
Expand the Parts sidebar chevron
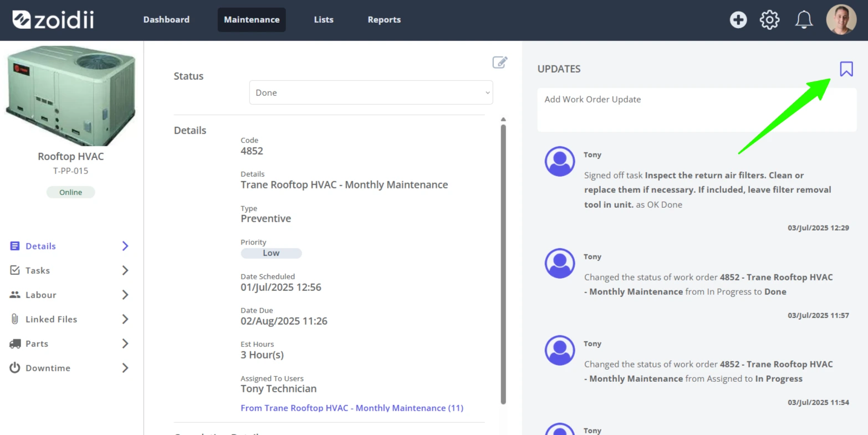[125, 344]
